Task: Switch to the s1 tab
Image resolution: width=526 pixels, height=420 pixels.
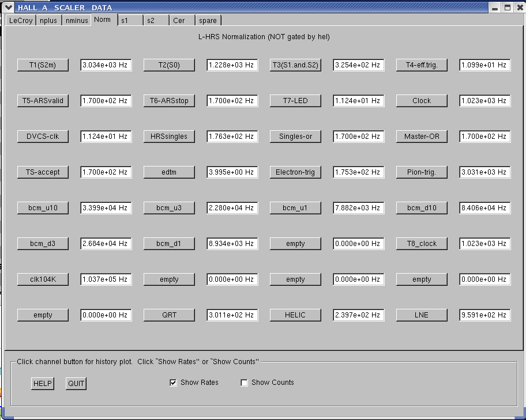Action: coord(130,20)
